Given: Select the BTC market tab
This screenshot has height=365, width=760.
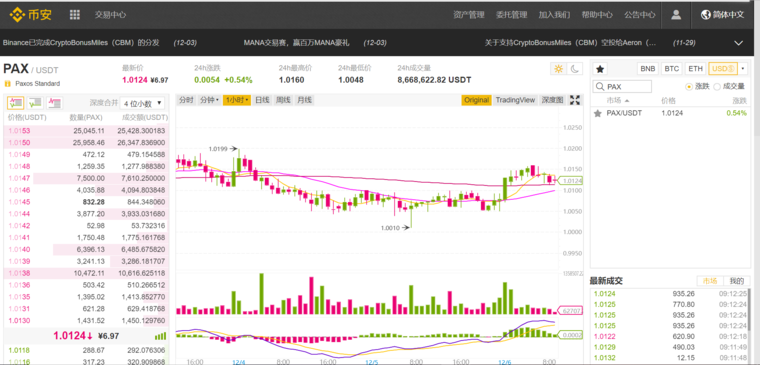Looking at the screenshot, I should click(x=671, y=69).
